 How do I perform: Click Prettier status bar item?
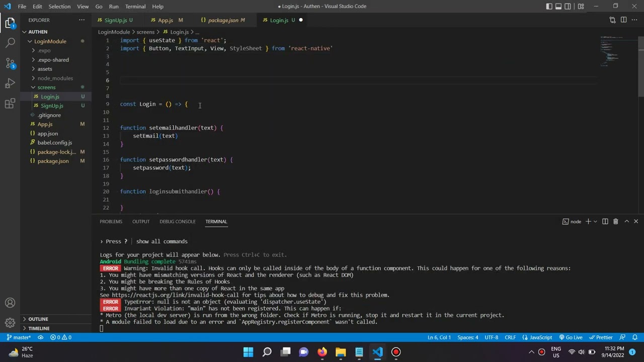pos(601,337)
